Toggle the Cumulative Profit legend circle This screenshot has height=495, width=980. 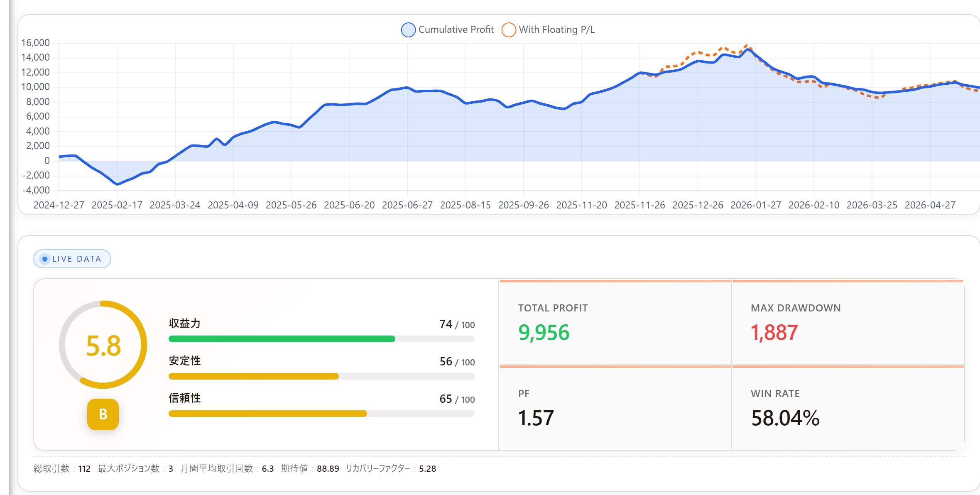click(408, 30)
